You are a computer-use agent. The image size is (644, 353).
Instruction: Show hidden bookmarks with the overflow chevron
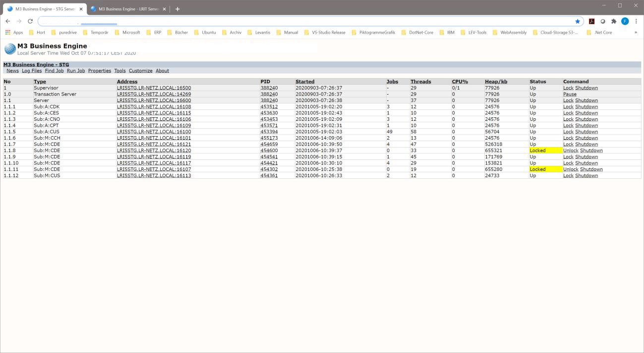tap(636, 33)
